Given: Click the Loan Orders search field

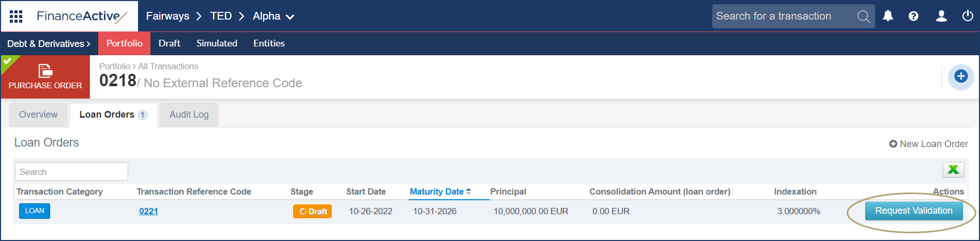Looking at the screenshot, I should click(71, 172).
